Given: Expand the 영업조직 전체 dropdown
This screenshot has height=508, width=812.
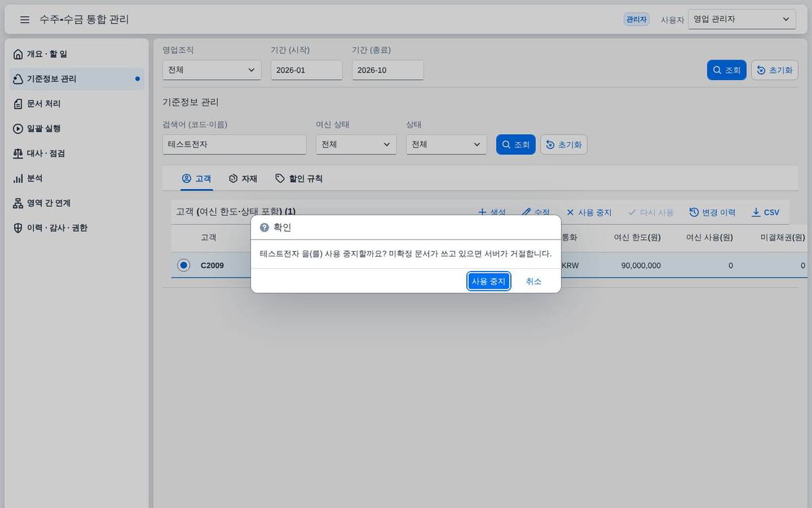Looking at the screenshot, I should [212, 70].
